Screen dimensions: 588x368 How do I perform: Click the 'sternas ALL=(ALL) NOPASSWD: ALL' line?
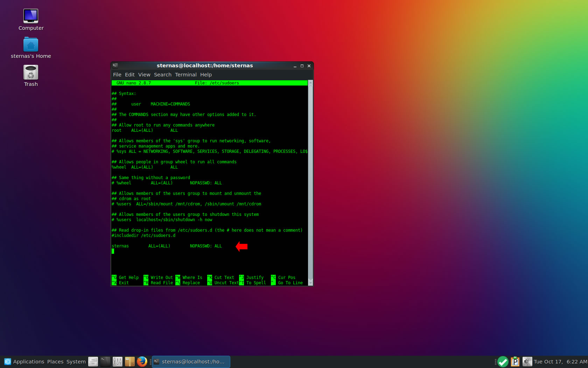[167, 246]
